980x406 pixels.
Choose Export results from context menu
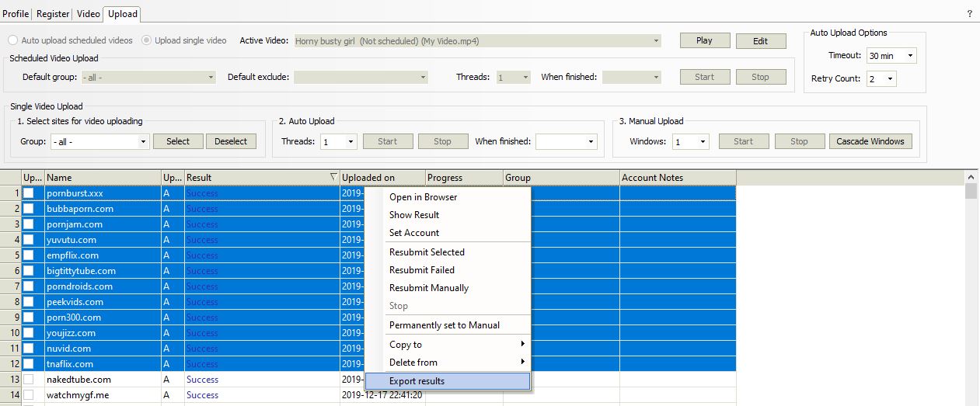click(x=448, y=381)
